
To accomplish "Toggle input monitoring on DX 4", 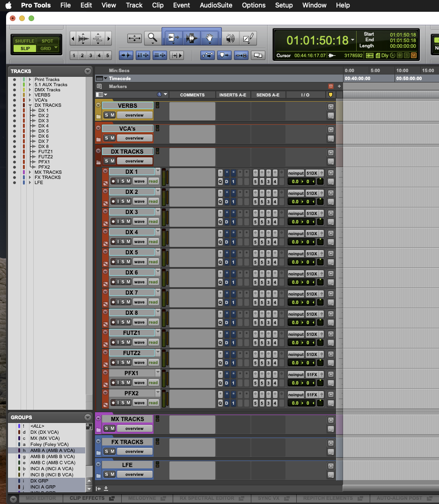I will pyautogui.click(x=118, y=242).
